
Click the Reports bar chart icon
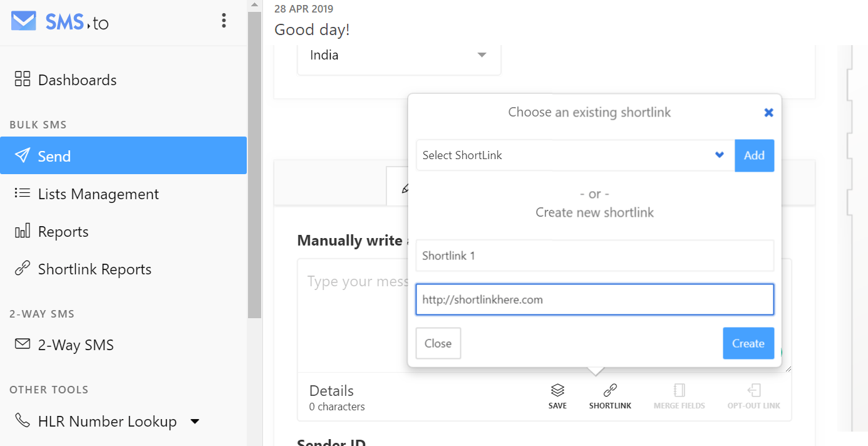(x=23, y=231)
